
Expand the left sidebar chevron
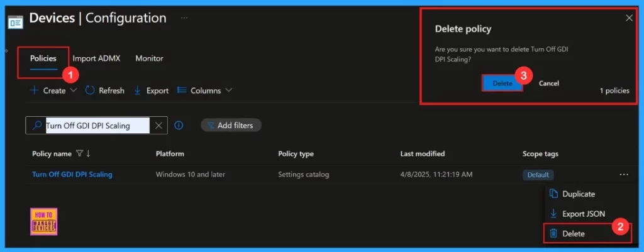pyautogui.click(x=6, y=50)
